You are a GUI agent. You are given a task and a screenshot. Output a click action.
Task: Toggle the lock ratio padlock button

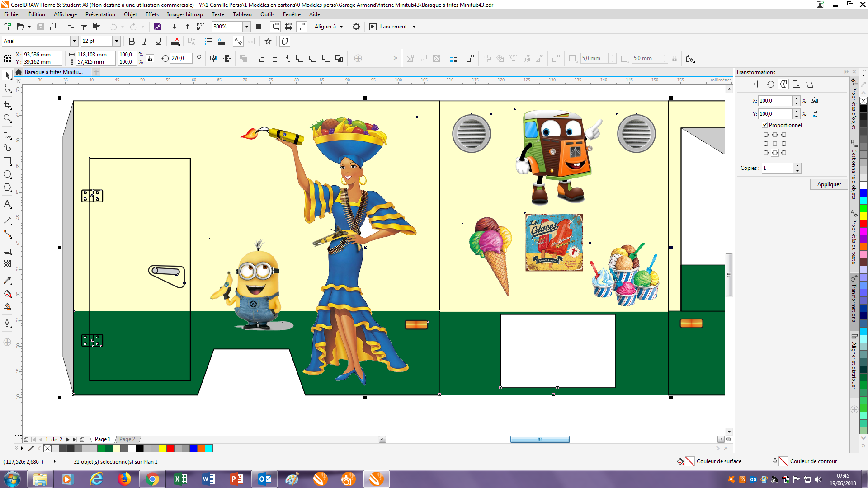[x=150, y=58]
